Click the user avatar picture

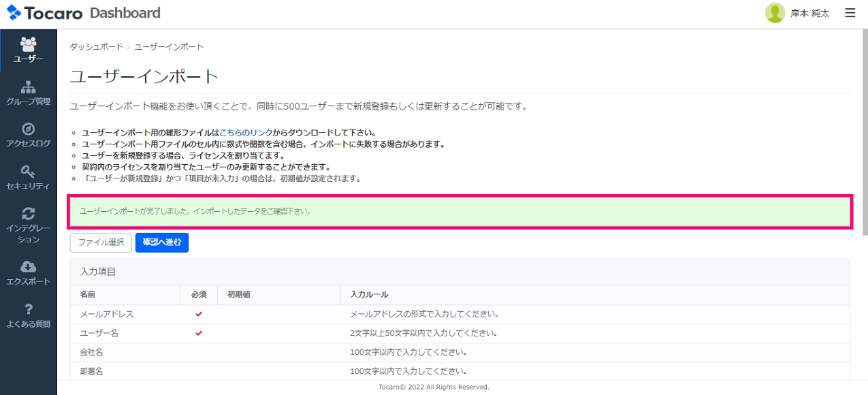click(775, 13)
